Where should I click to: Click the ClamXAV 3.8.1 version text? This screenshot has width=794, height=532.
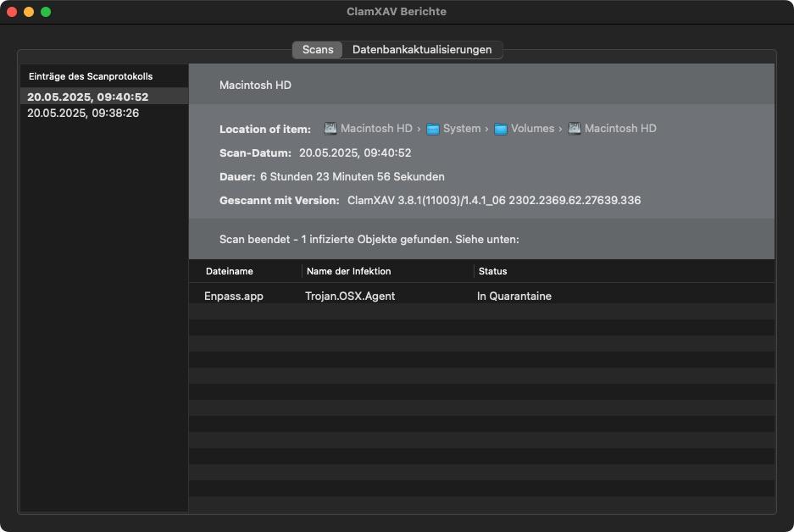point(494,201)
